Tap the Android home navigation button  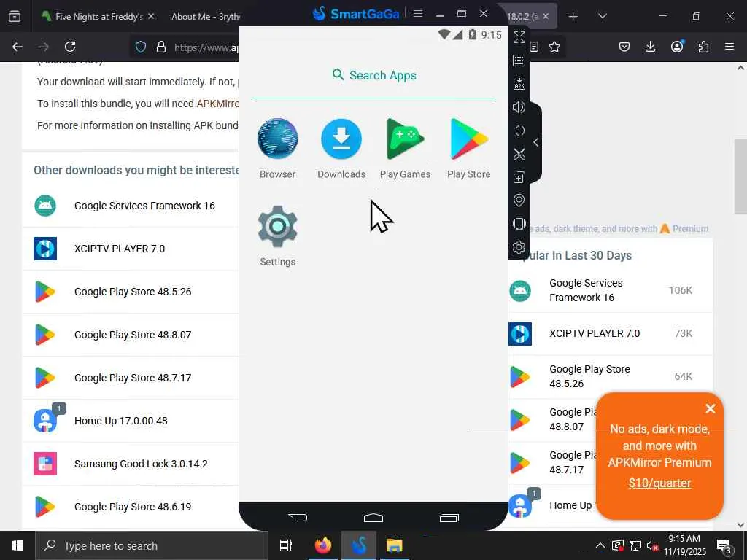pyautogui.click(x=373, y=517)
